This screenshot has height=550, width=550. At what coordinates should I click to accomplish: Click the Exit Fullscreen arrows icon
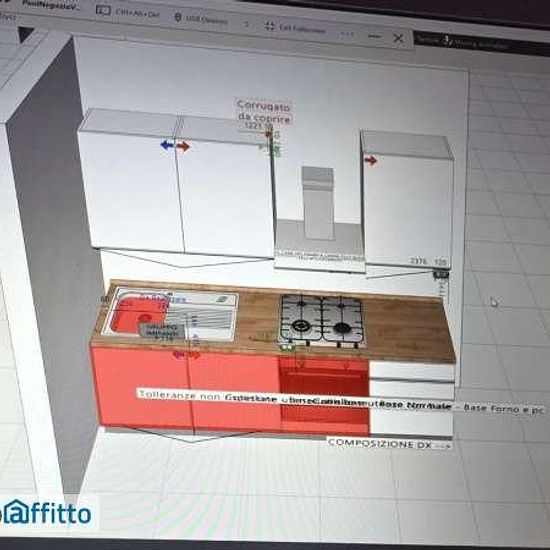pos(270,26)
